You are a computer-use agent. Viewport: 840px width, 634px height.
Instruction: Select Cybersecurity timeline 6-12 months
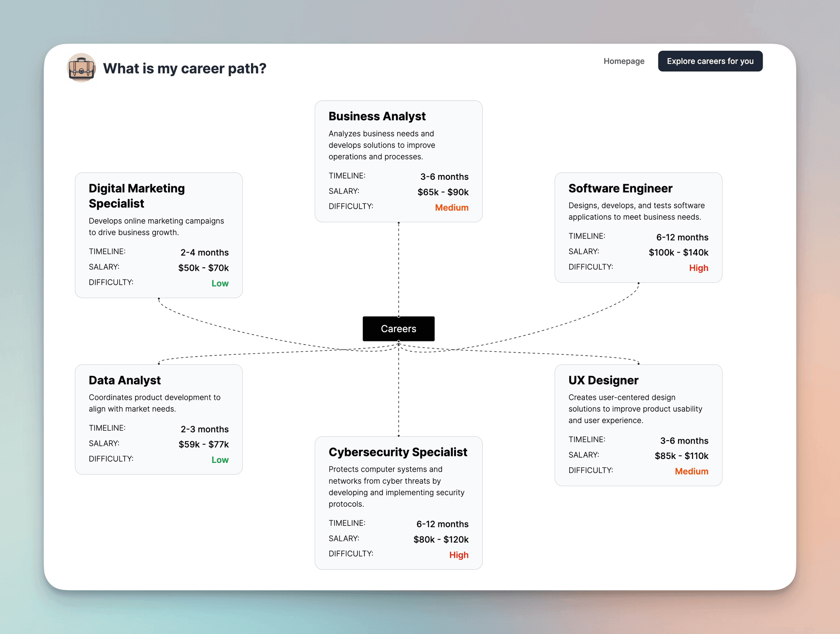click(x=442, y=524)
